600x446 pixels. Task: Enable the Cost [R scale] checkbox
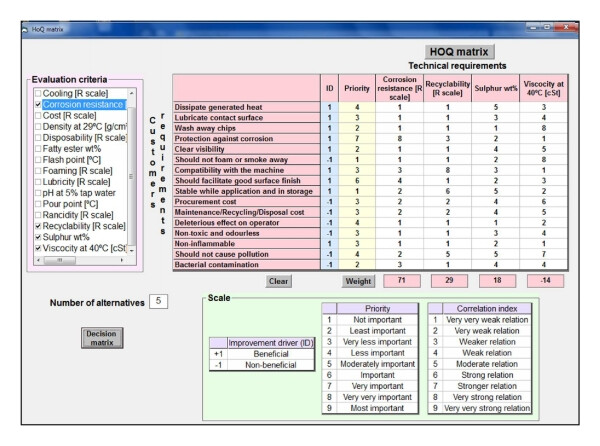coord(38,116)
